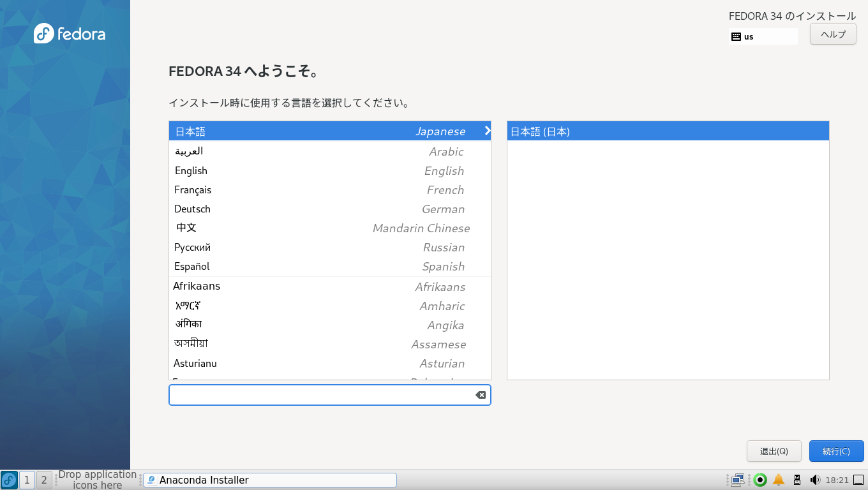Select 中文 Mandarin Chinese language
The height and width of the screenshot is (490, 868).
click(329, 228)
